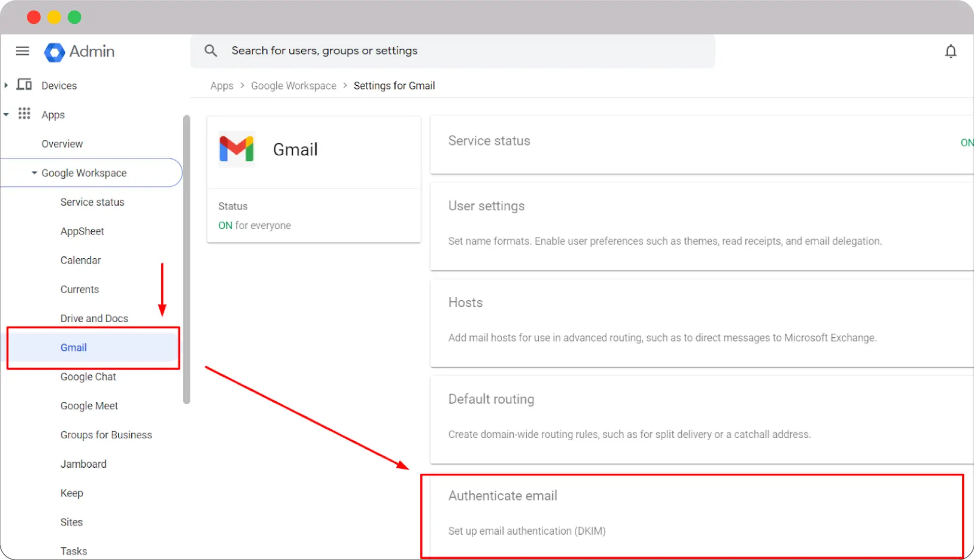974x560 pixels.
Task: Select Gmail in the sidebar
Action: 73,347
